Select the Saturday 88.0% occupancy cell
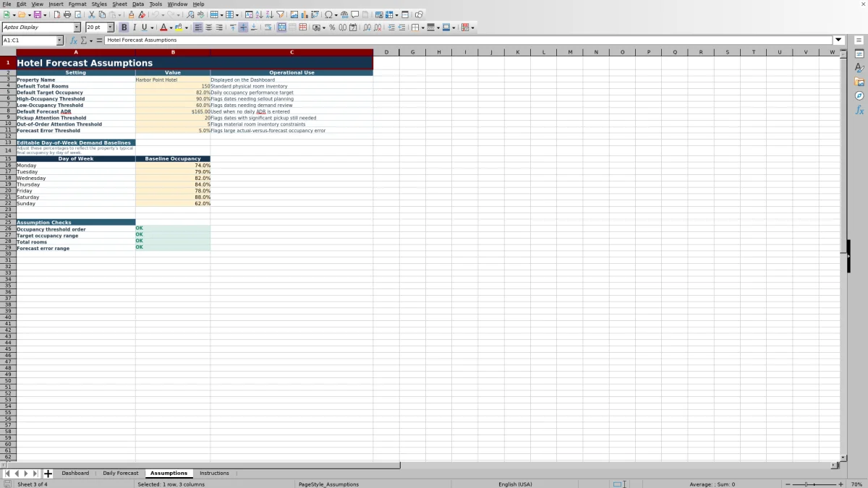The height and width of the screenshot is (488, 868). point(173,197)
